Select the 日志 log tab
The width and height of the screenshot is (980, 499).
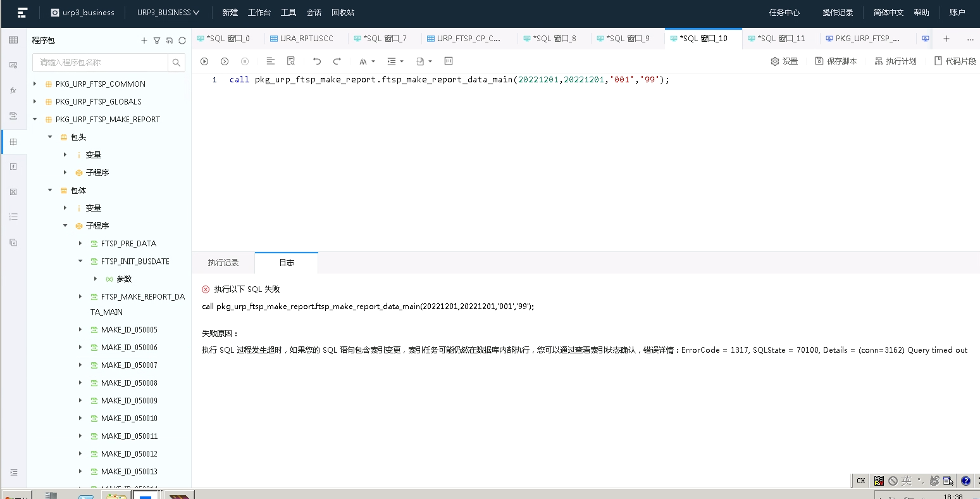pos(287,262)
